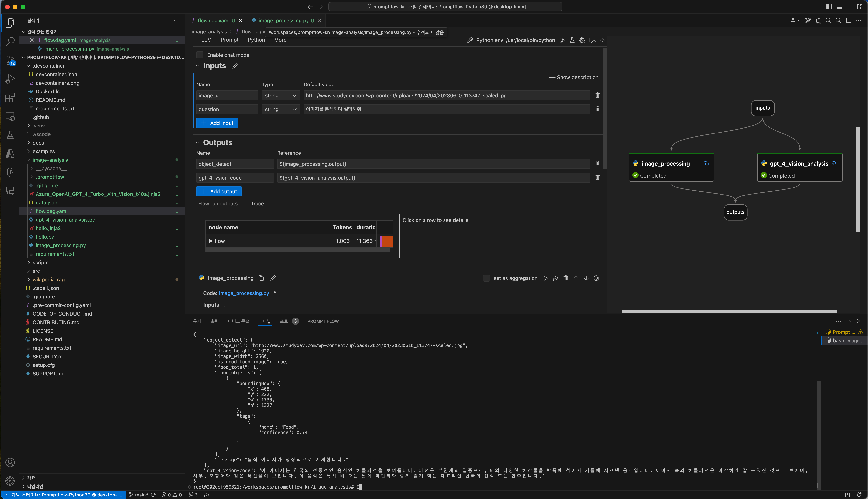
Task: Toggle primary side bar layout icon
Action: [829, 7]
